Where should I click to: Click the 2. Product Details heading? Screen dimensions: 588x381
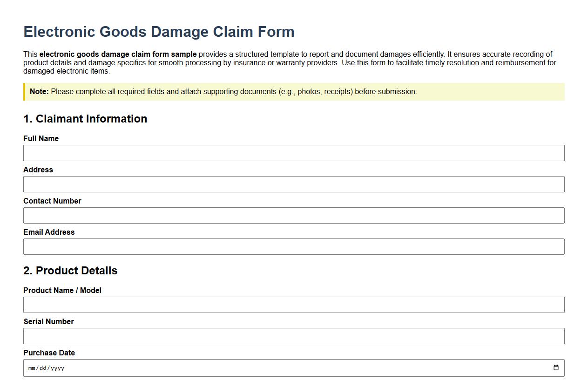70,271
